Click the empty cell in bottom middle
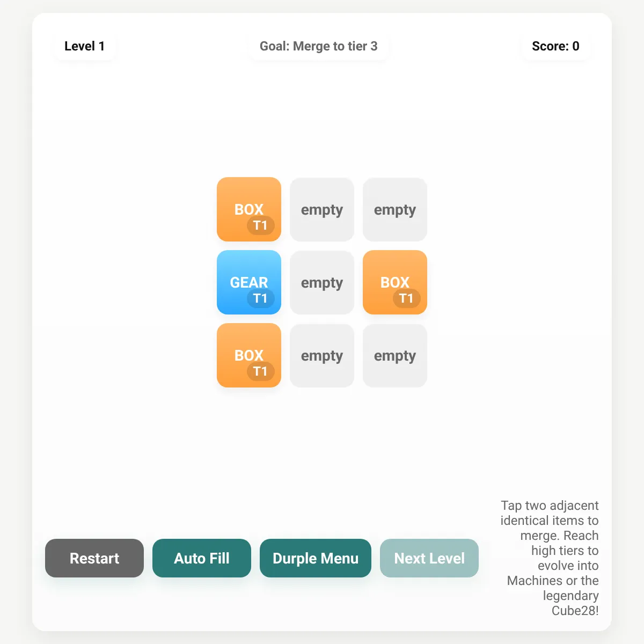Viewport: 644px width, 644px height. (322, 355)
